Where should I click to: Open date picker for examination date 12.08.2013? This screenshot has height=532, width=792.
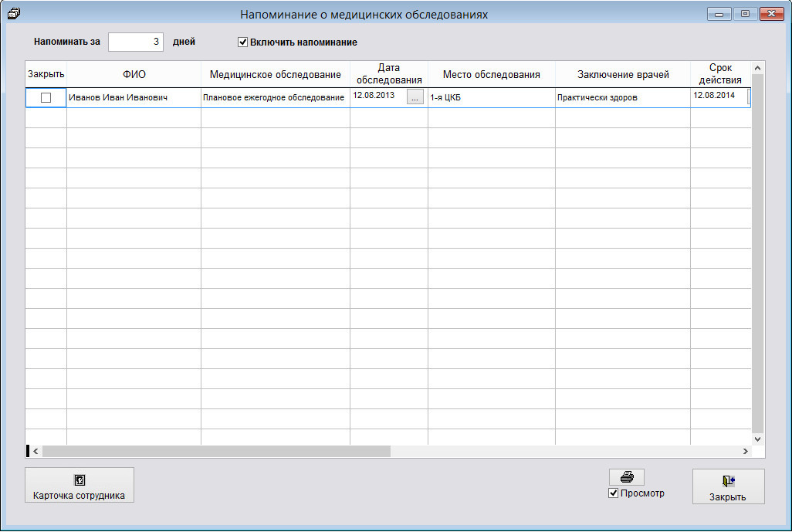(x=415, y=97)
